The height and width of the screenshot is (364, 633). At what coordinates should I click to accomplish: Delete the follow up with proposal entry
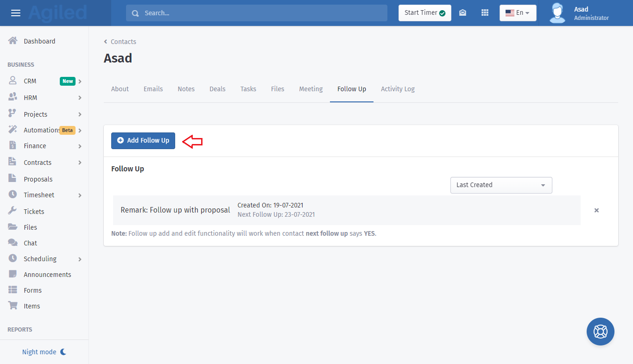click(596, 210)
